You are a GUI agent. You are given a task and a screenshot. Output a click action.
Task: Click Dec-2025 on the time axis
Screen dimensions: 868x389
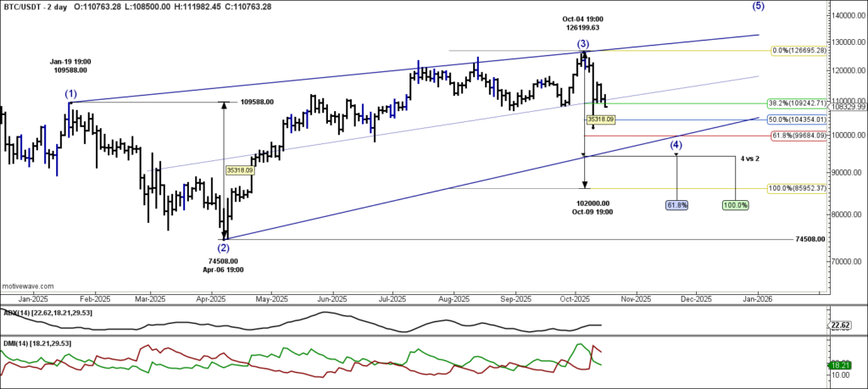pos(696,299)
